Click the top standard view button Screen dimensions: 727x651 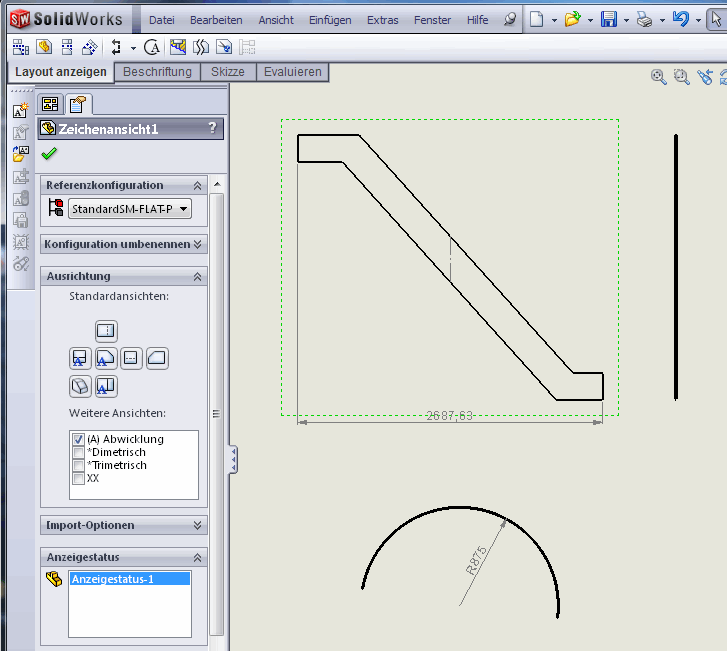pos(106,331)
